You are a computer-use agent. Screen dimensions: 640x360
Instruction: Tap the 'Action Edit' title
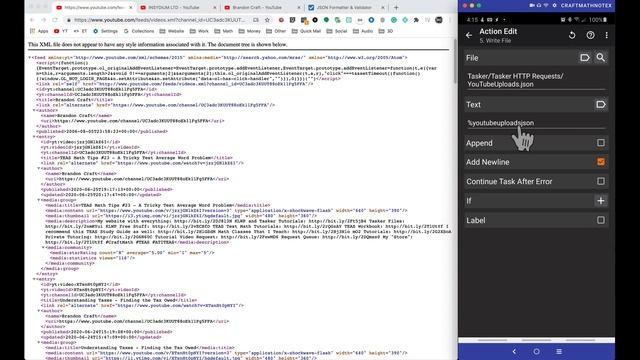(x=498, y=31)
